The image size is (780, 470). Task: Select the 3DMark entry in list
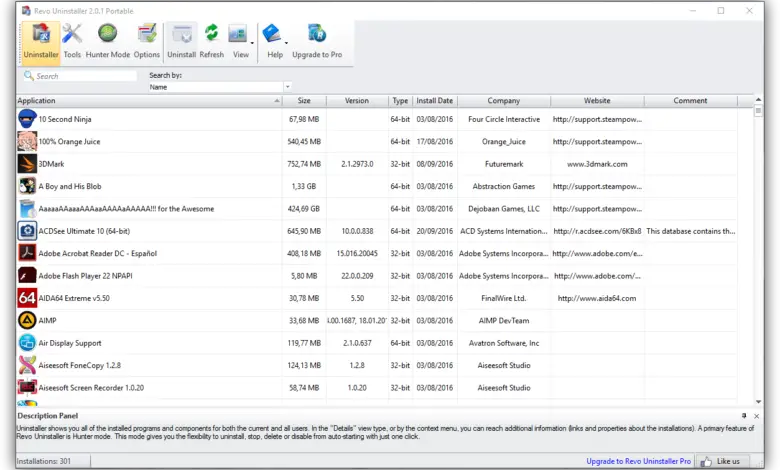pos(50,164)
